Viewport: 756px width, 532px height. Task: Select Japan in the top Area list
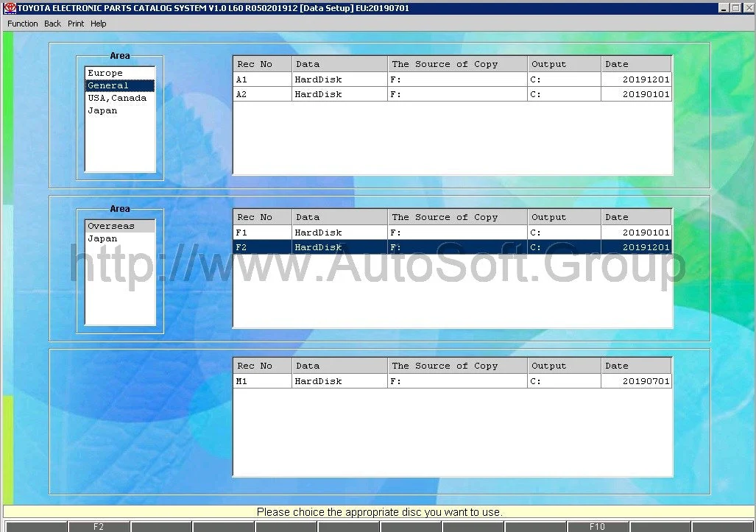pyautogui.click(x=102, y=110)
